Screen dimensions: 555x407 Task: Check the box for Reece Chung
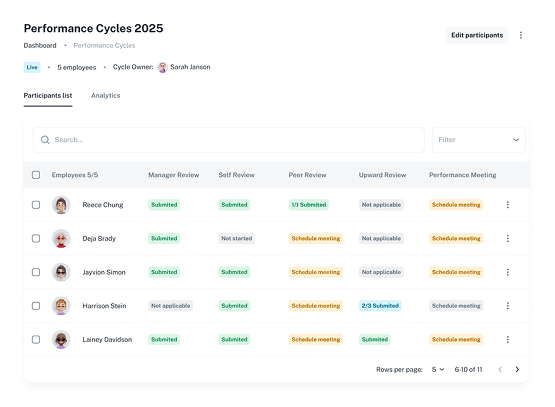point(36,205)
